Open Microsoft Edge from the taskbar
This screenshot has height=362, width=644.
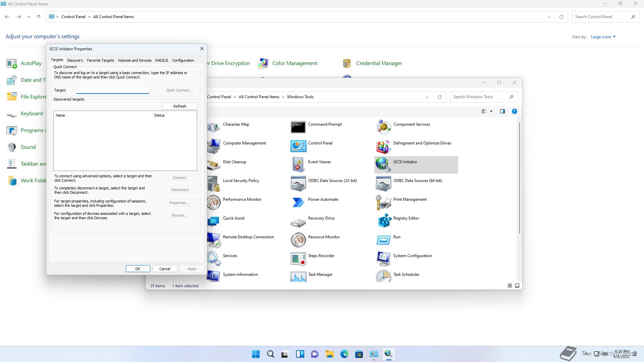pos(344,354)
